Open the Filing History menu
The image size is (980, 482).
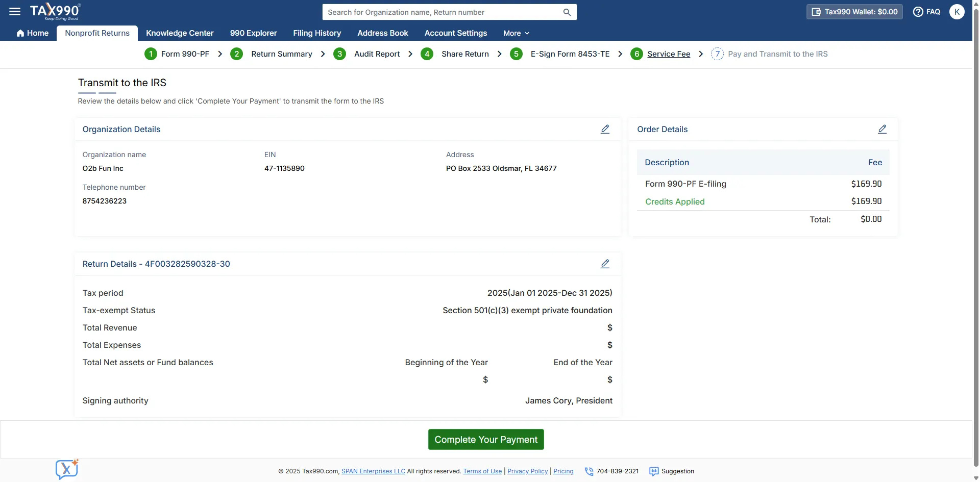click(x=316, y=33)
